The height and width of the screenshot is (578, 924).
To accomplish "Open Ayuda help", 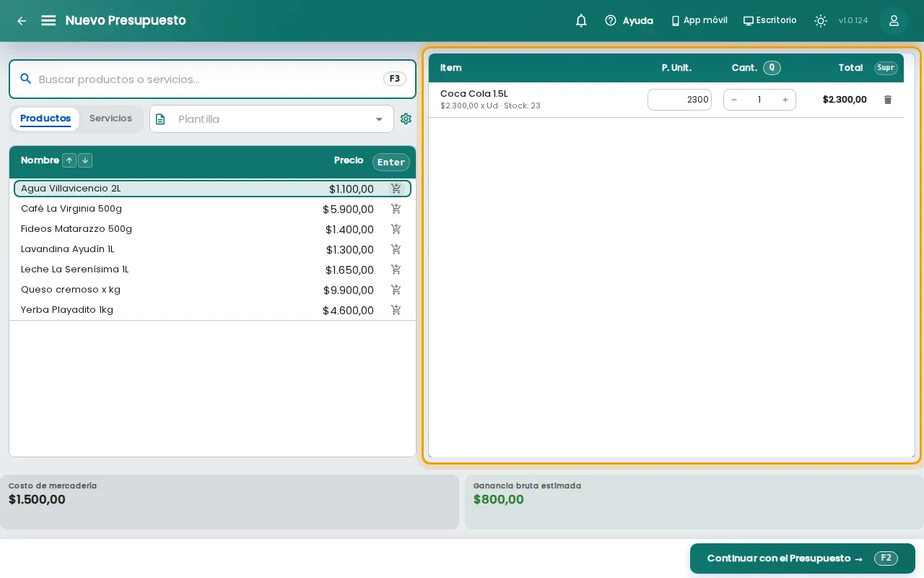I will click(x=629, y=20).
